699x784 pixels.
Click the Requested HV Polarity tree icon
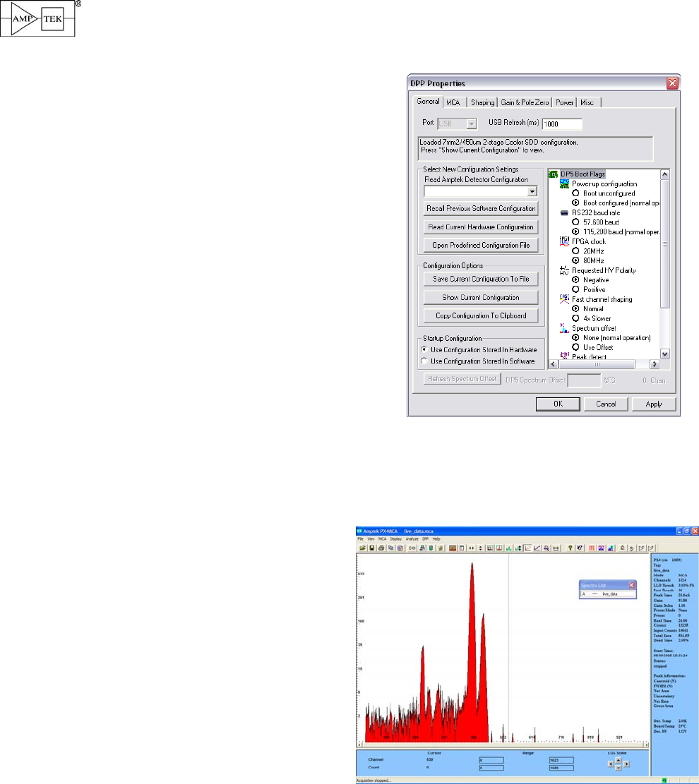click(x=564, y=270)
